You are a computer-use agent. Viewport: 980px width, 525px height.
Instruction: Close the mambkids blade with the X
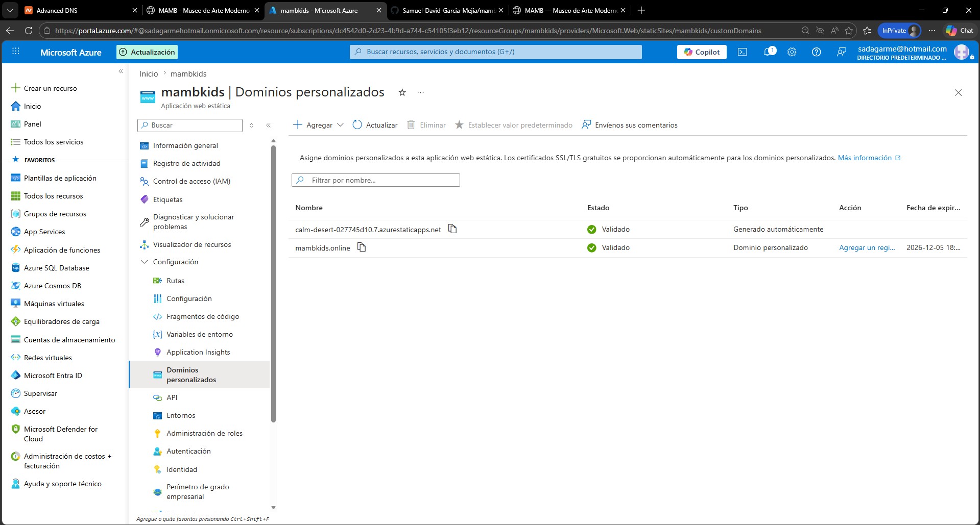959,92
